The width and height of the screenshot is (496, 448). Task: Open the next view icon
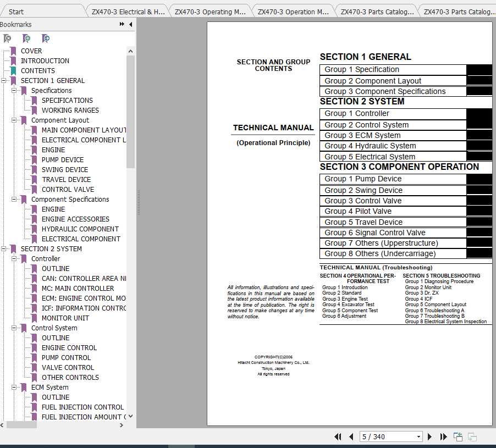472,436
